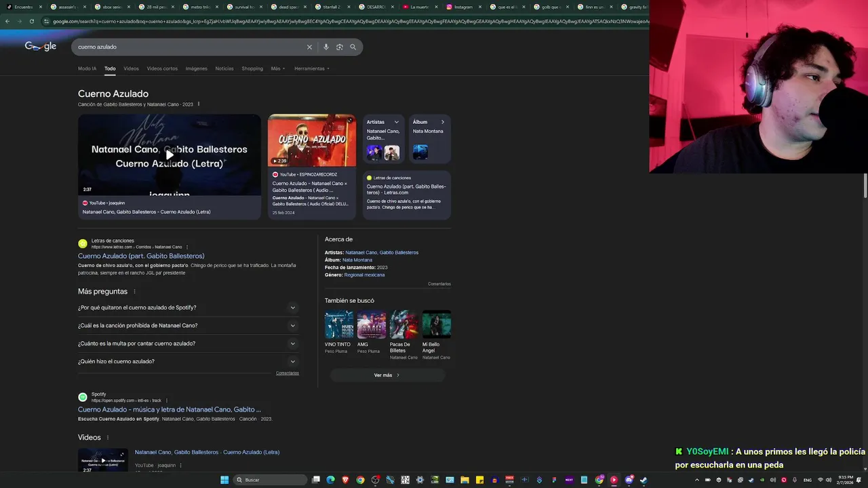Open three-dot menu beside 'Canción de Gabito Ballesteros'
The width and height of the screenshot is (868, 488).
(x=199, y=104)
